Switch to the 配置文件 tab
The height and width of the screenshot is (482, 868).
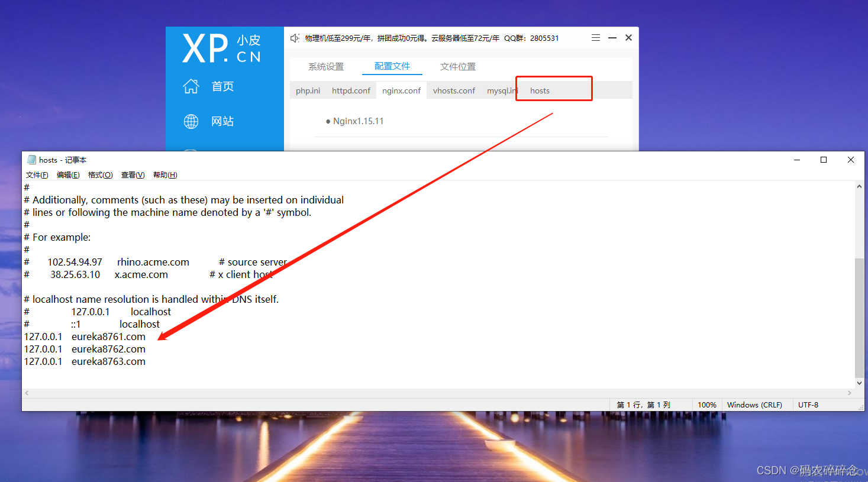392,66
